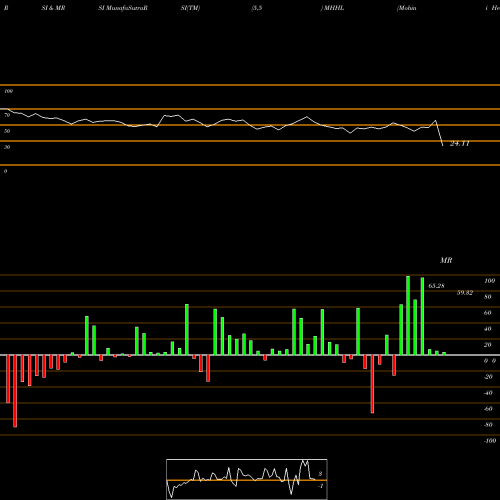Click the 24.11 RSI value label
The height and width of the screenshot is (500, 500).
(460, 144)
